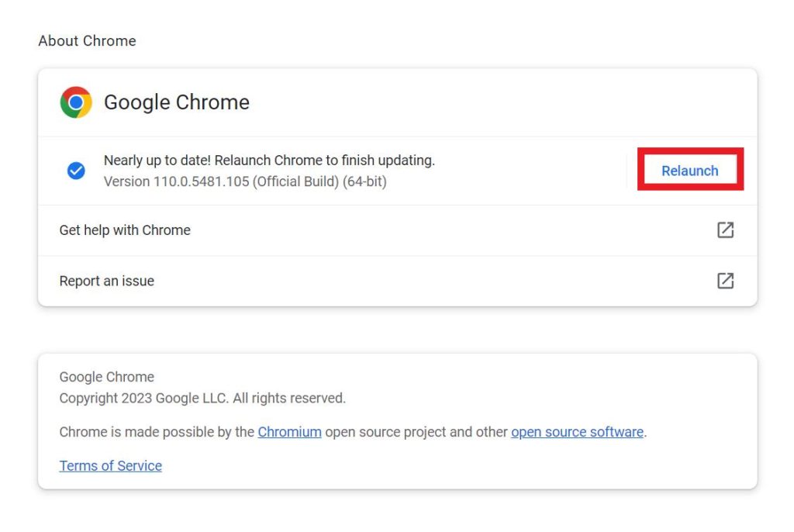Select the Report an issue row
Screen dimensions: 794x532
coord(107,281)
